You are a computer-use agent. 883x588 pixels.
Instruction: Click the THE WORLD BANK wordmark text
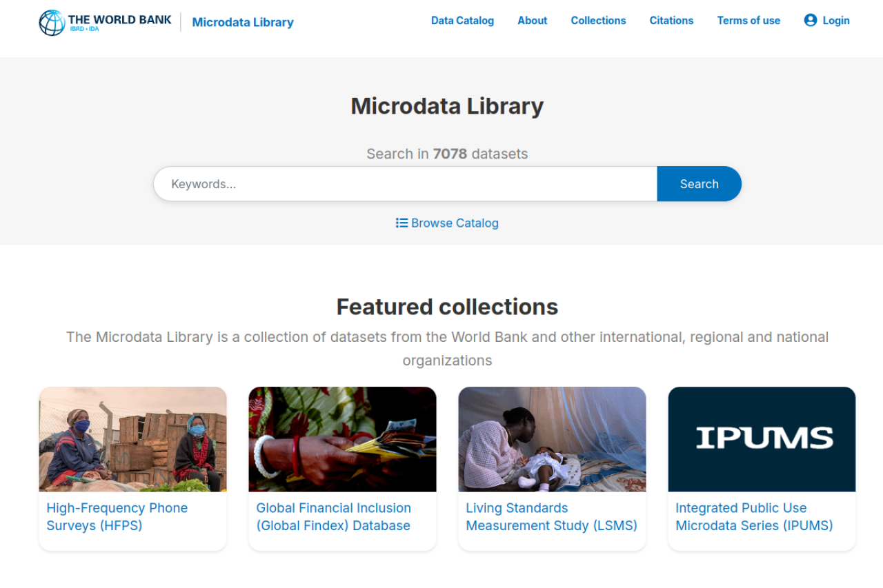tap(120, 19)
